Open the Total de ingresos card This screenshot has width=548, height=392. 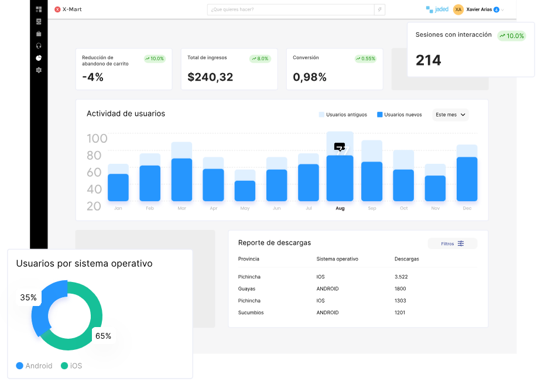coord(229,69)
